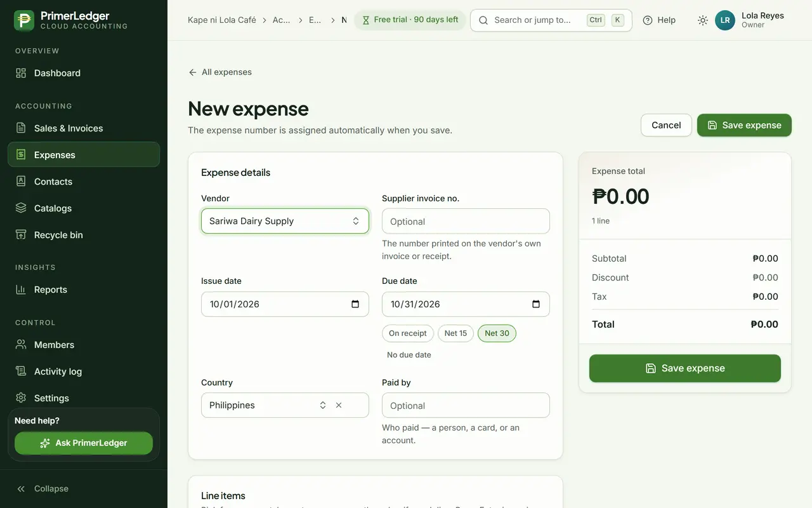Open the Activity log page
The width and height of the screenshot is (812, 508).
pyautogui.click(x=84, y=371)
